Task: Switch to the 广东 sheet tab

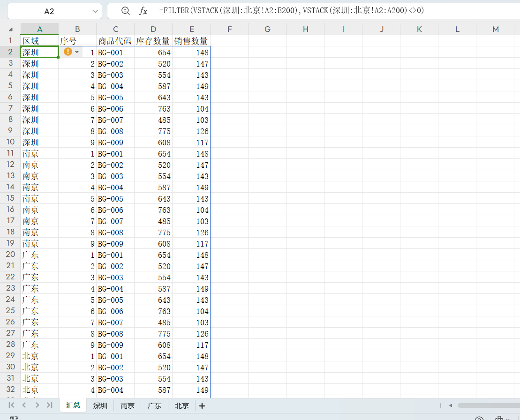Action: pyautogui.click(x=155, y=406)
